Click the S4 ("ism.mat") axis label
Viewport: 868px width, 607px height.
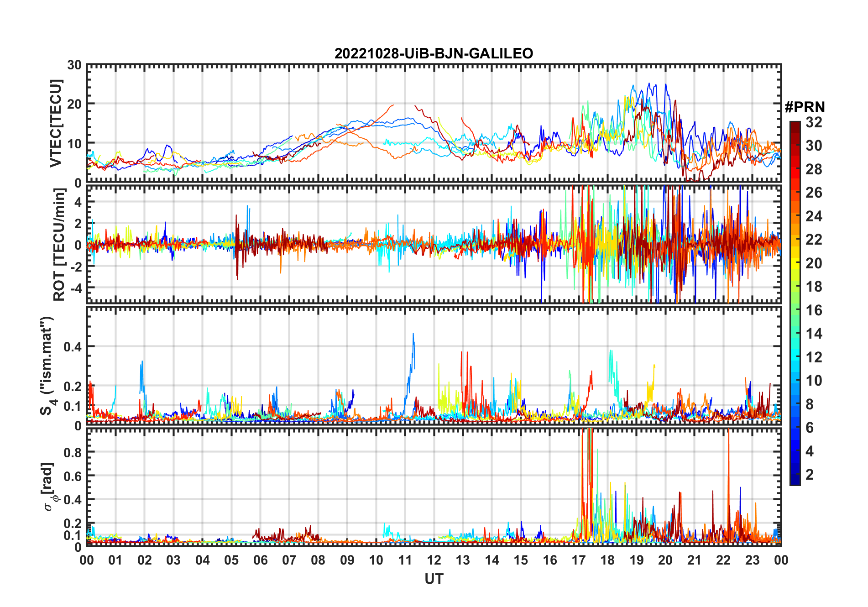[47, 366]
